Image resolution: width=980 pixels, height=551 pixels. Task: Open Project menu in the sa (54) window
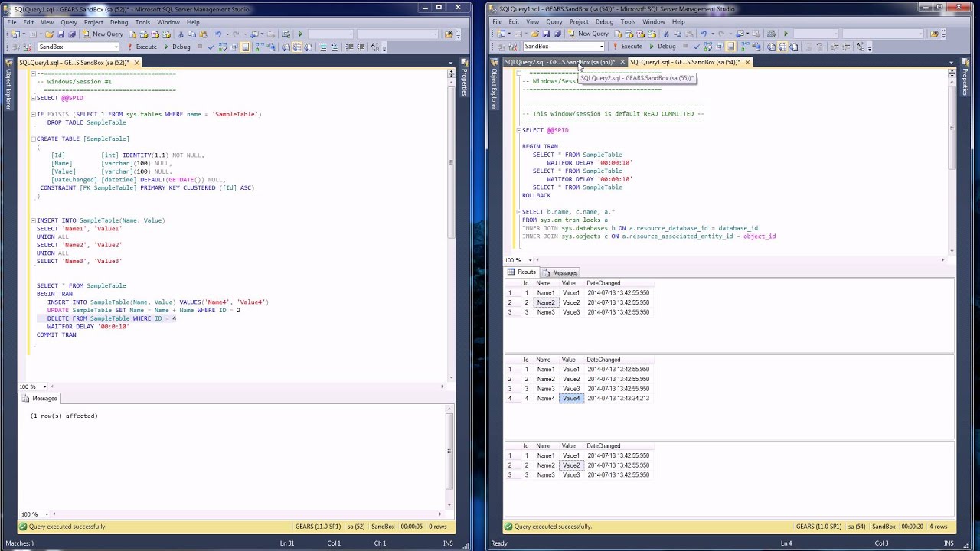pyautogui.click(x=579, y=22)
